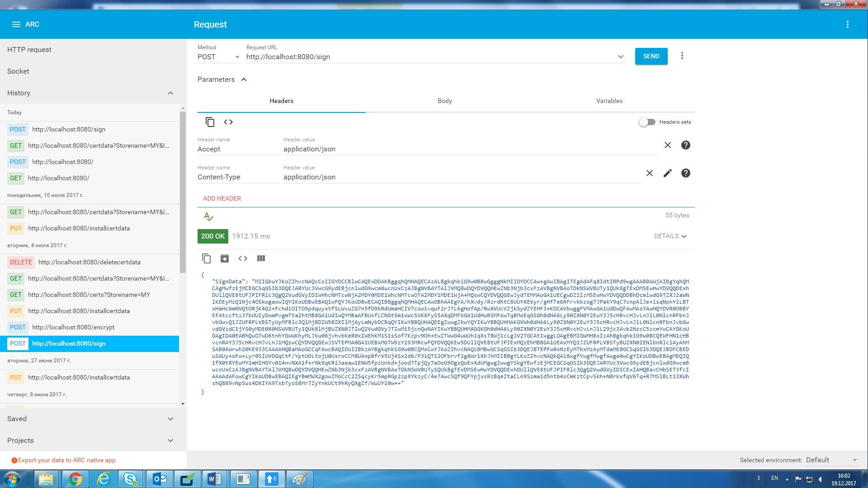Click ADD HEADER link

coord(222,198)
